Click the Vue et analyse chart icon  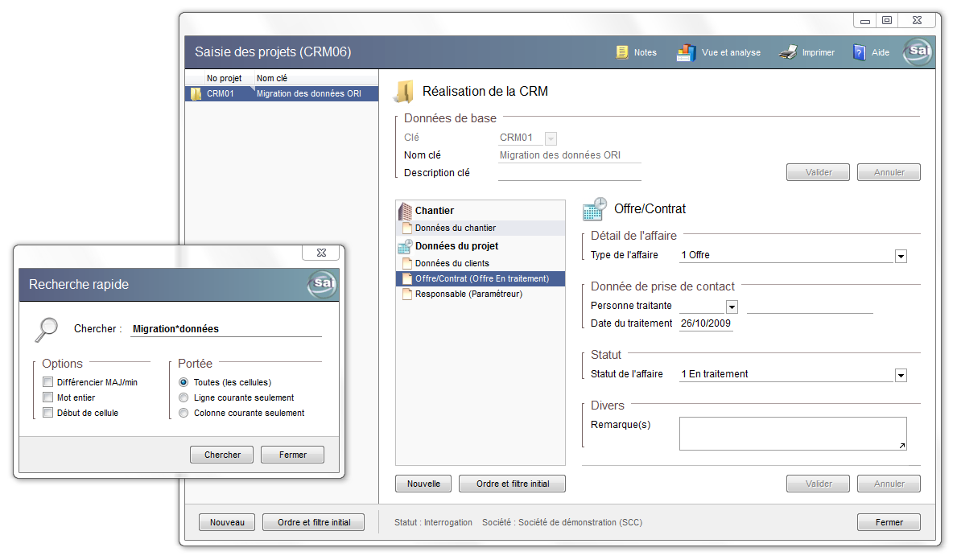click(686, 53)
